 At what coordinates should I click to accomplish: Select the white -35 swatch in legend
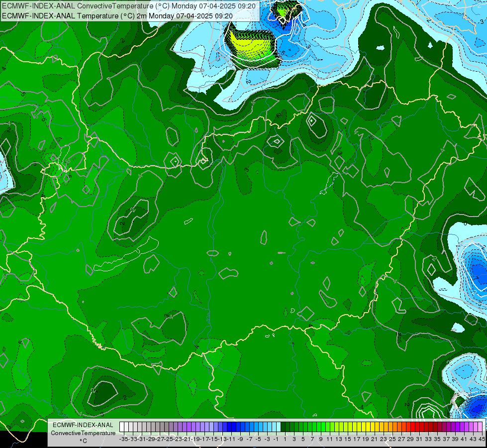(x=122, y=427)
